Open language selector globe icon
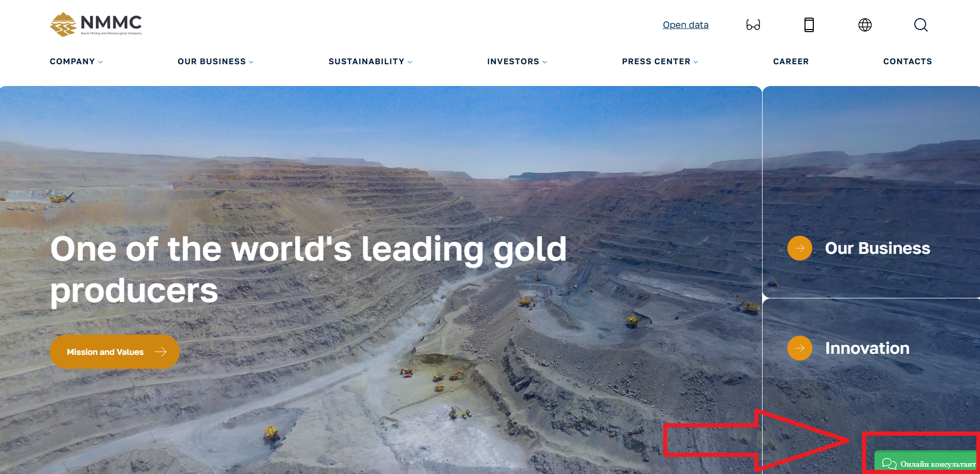This screenshot has width=980, height=474. [x=865, y=25]
